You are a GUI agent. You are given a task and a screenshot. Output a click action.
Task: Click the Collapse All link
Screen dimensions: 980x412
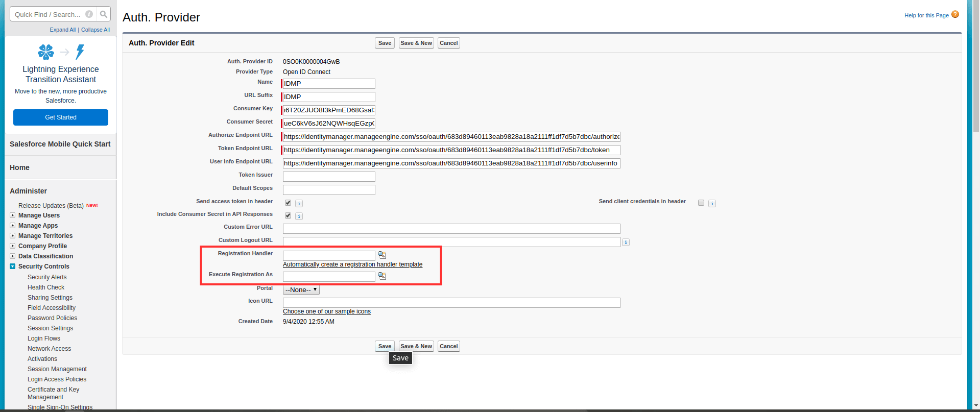click(95, 30)
